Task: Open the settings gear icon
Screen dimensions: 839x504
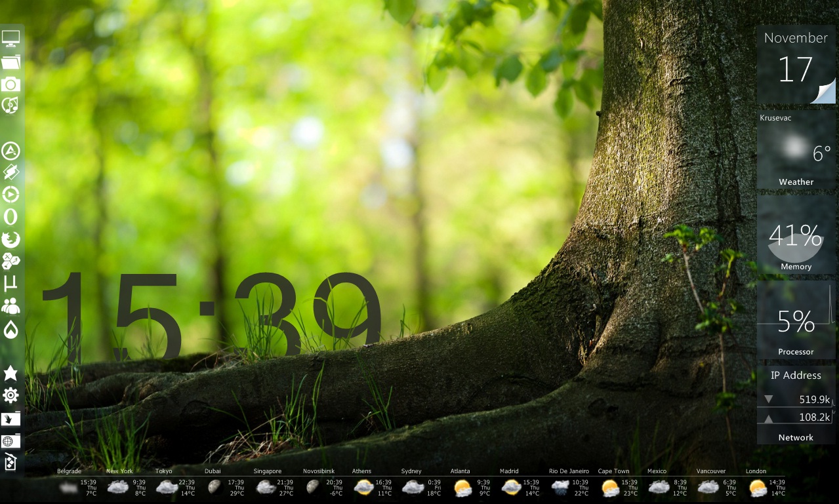Action: coord(10,395)
